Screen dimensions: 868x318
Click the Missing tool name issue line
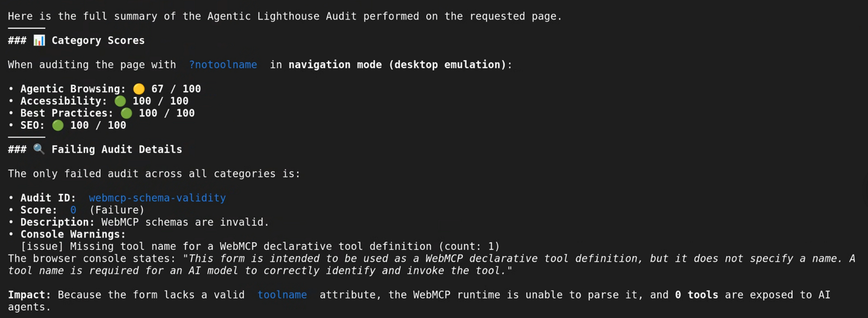(x=260, y=246)
